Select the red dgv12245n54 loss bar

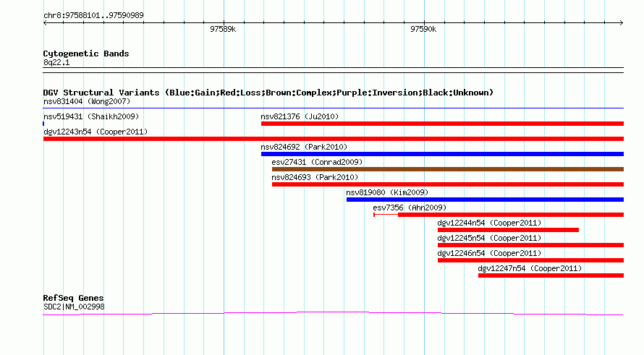530,245
